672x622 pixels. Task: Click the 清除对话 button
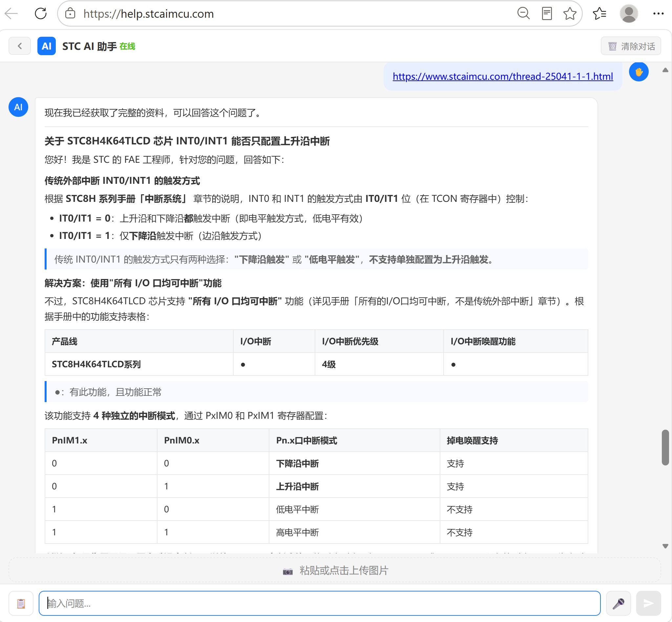tap(631, 46)
